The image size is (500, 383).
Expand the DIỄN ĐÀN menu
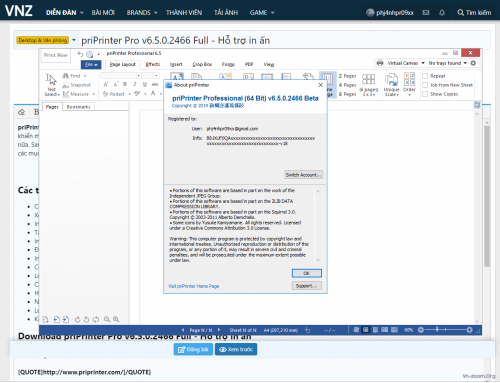[64, 13]
